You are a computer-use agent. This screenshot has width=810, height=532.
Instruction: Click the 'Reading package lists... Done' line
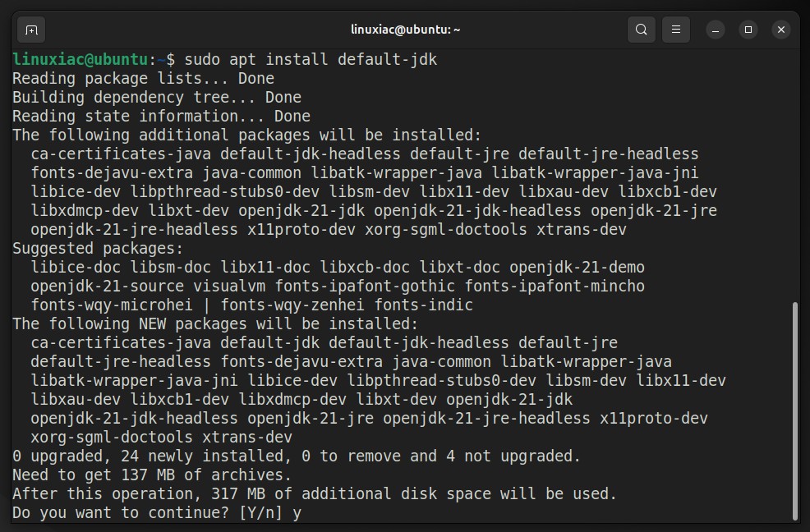click(143, 79)
